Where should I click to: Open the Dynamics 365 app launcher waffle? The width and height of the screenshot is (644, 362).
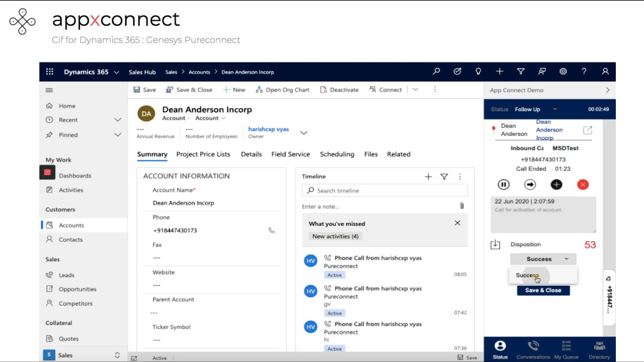[49, 71]
